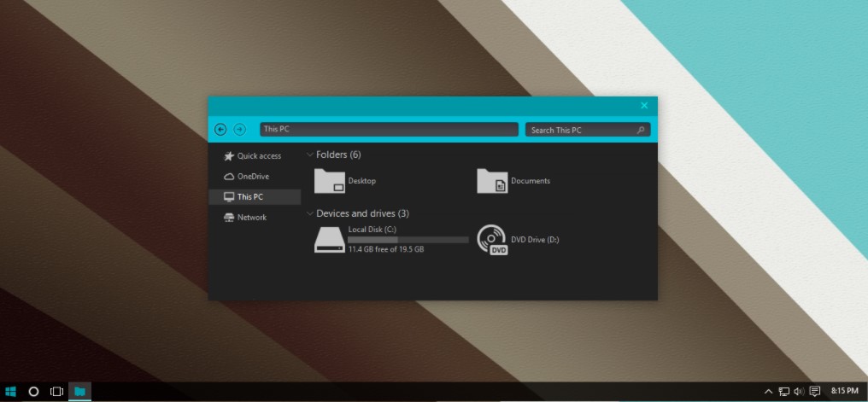The width and height of the screenshot is (868, 402).
Task: Open Task View from the taskbar
Action: coord(56,391)
